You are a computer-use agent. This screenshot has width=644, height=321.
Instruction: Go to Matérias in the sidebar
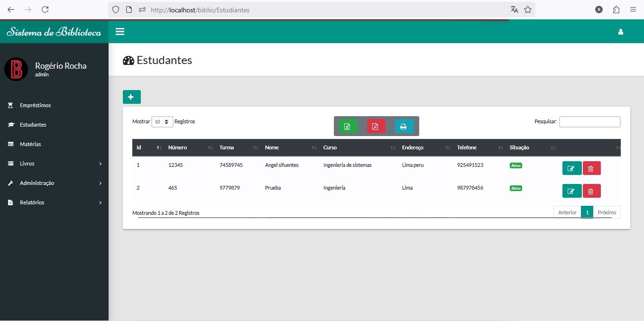tap(30, 144)
